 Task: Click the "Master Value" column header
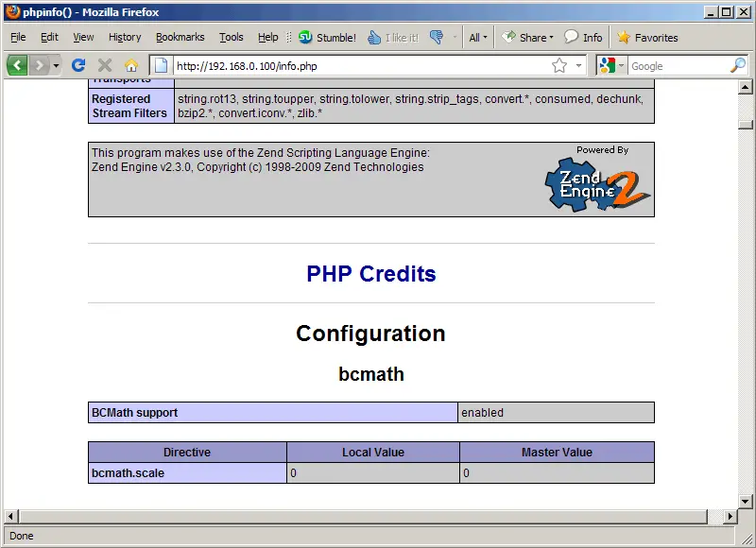pos(557,452)
